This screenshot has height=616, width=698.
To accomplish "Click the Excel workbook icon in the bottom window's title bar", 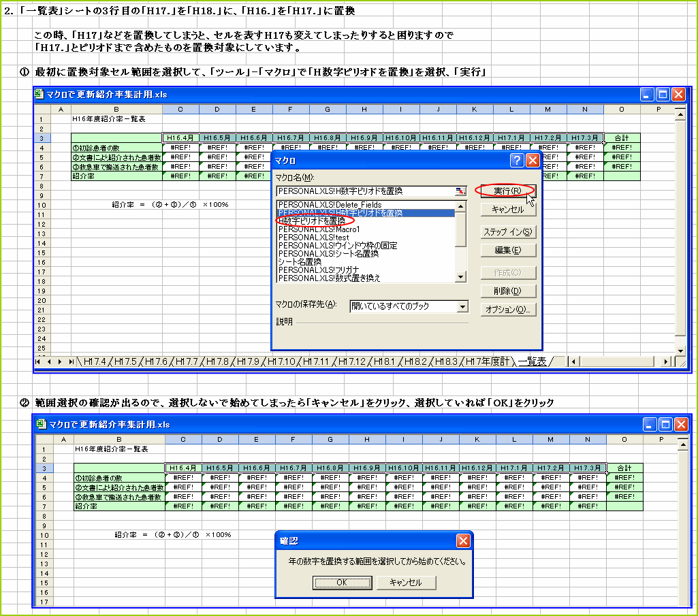I will click(38, 424).
